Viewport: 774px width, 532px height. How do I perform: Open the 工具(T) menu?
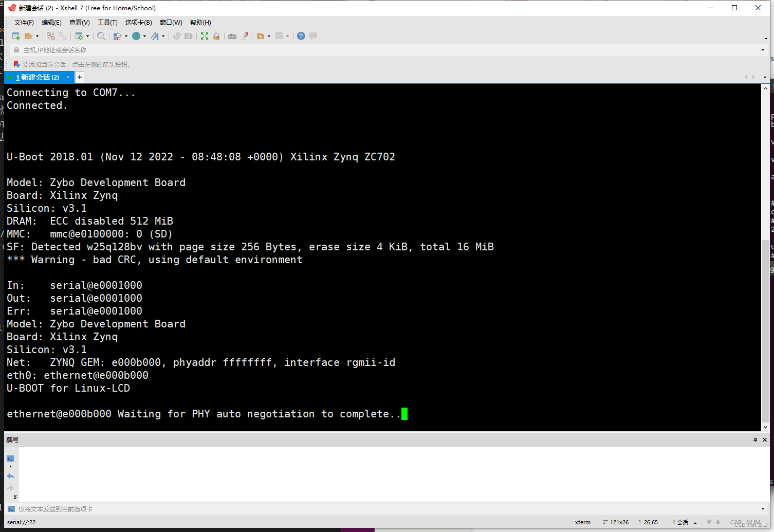(x=107, y=23)
